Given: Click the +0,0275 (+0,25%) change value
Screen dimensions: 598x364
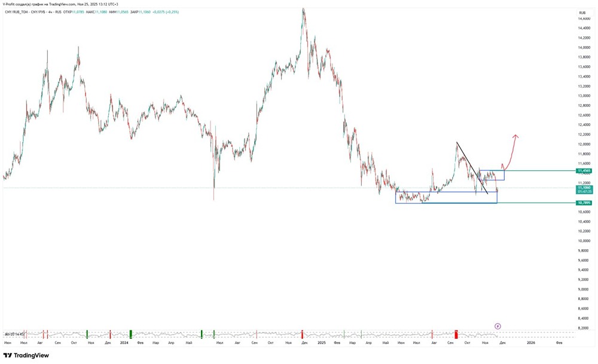Looking at the screenshot, I should tap(166, 12).
